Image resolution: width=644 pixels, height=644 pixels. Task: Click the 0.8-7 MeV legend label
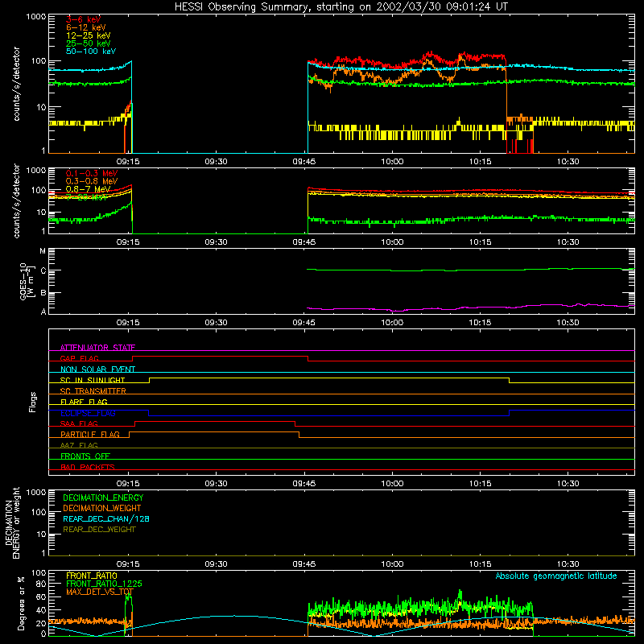[x=89, y=189]
